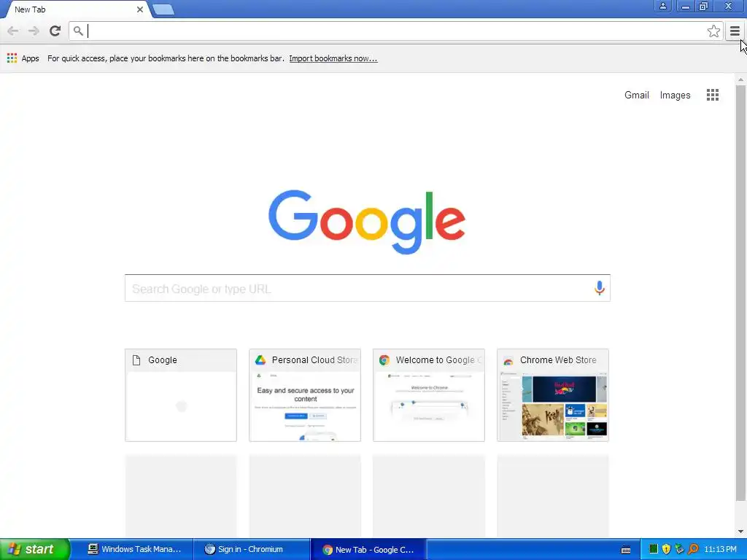
Task: Open the Chrome hamburger menu
Action: (x=735, y=31)
